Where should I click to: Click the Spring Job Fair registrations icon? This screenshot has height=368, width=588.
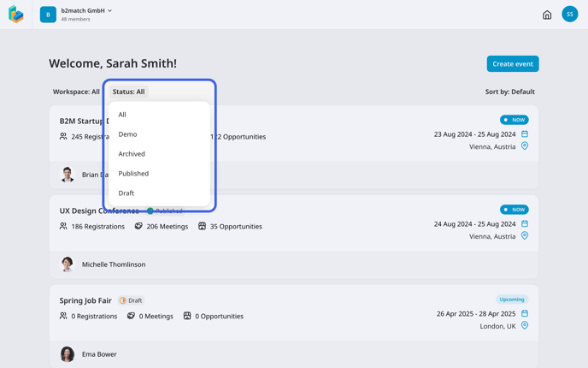[x=63, y=316]
